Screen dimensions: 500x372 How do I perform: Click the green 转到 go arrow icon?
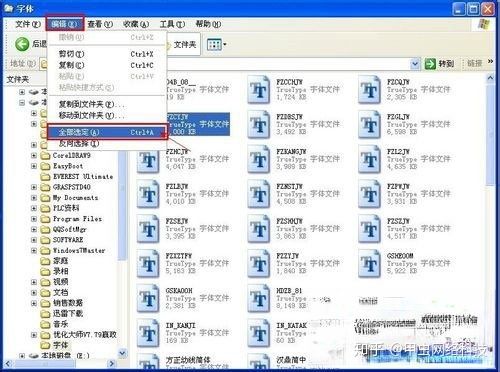(430, 63)
